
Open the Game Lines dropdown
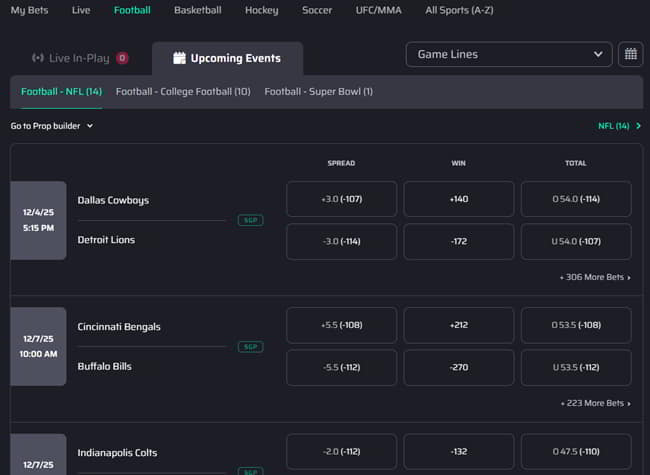509,54
